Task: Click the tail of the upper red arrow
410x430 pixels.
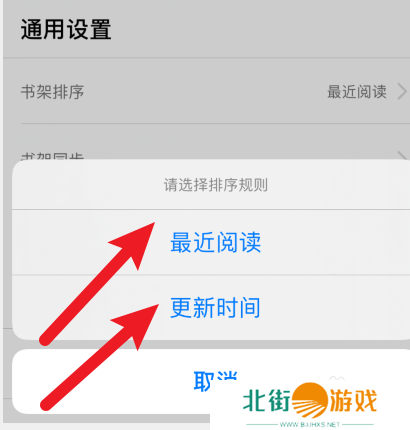Action: (46, 339)
